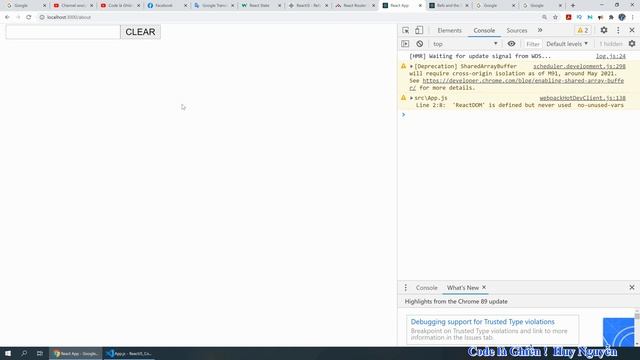Click the CLEAR button
The image size is (640, 360).
[140, 32]
